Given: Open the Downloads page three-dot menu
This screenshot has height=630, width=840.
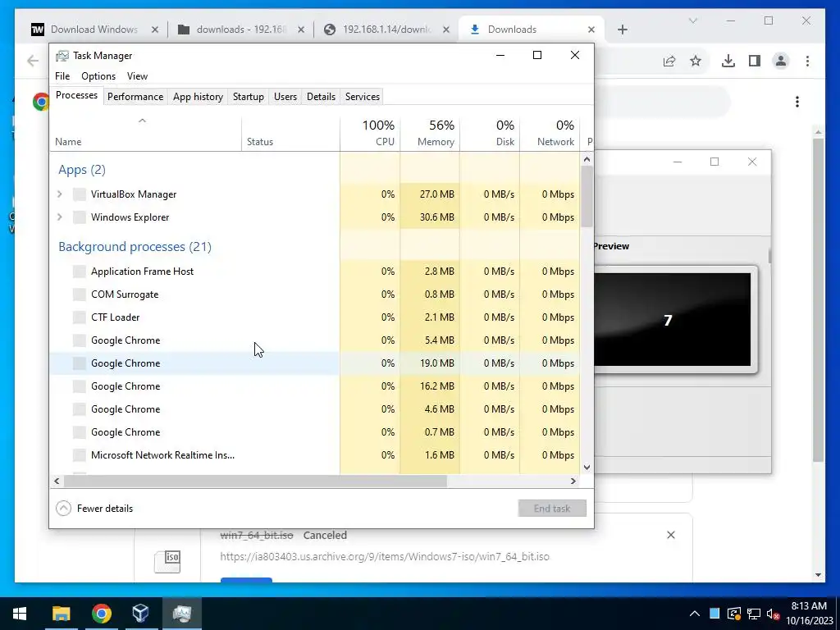Looking at the screenshot, I should click(797, 102).
